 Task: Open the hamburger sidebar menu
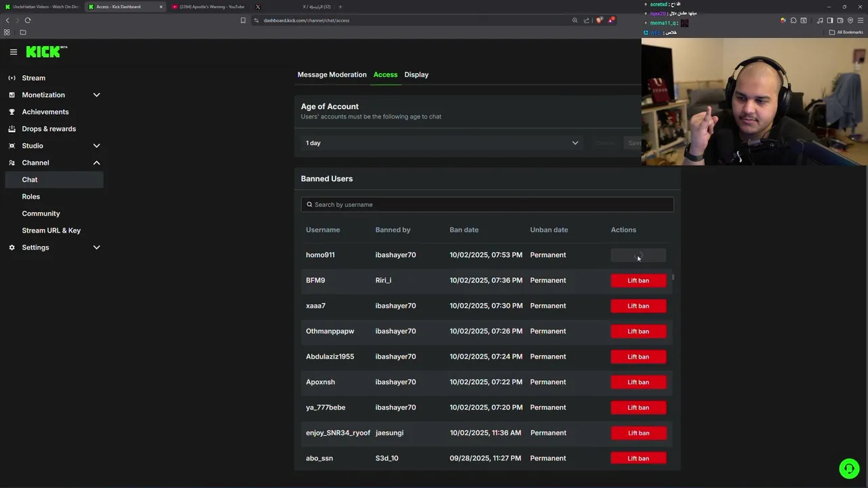click(x=13, y=52)
